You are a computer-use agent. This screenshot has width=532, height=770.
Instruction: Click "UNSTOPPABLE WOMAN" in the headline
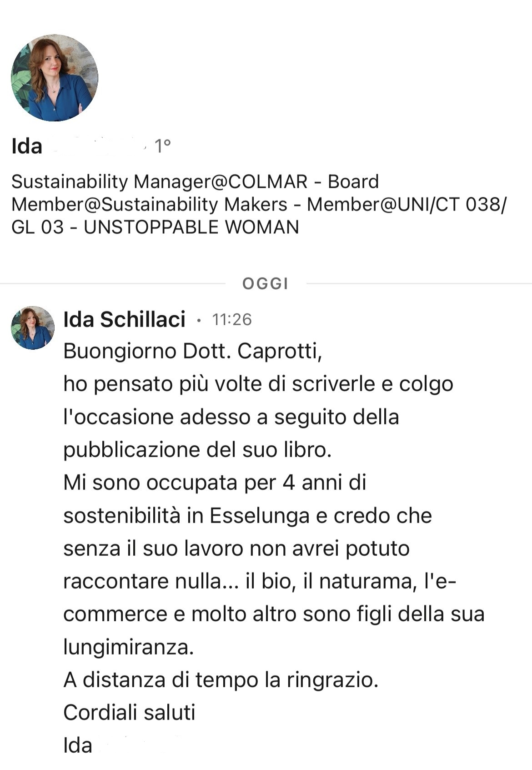point(191,227)
